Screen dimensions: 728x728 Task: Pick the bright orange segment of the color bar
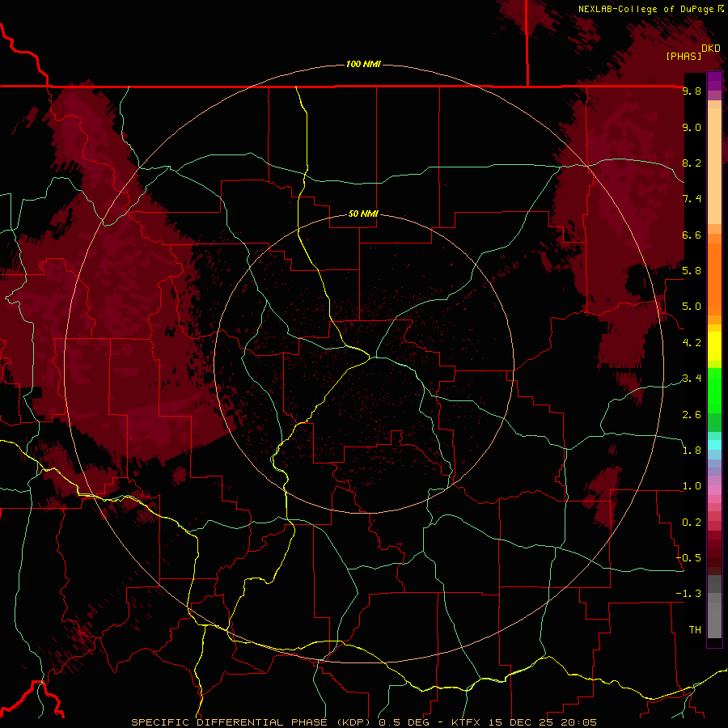714,280
